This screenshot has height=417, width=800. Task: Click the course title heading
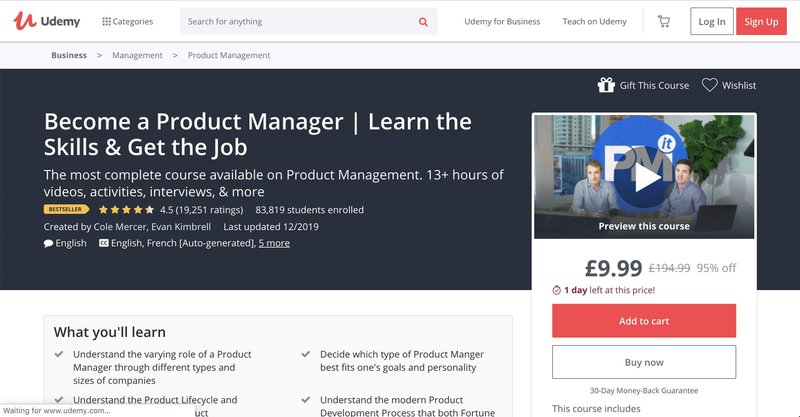point(258,134)
